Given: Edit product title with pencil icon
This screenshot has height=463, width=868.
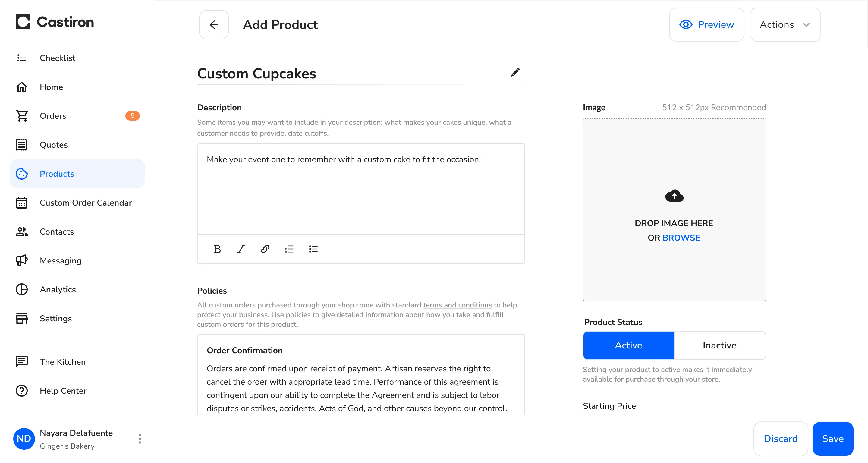Looking at the screenshot, I should tap(515, 72).
